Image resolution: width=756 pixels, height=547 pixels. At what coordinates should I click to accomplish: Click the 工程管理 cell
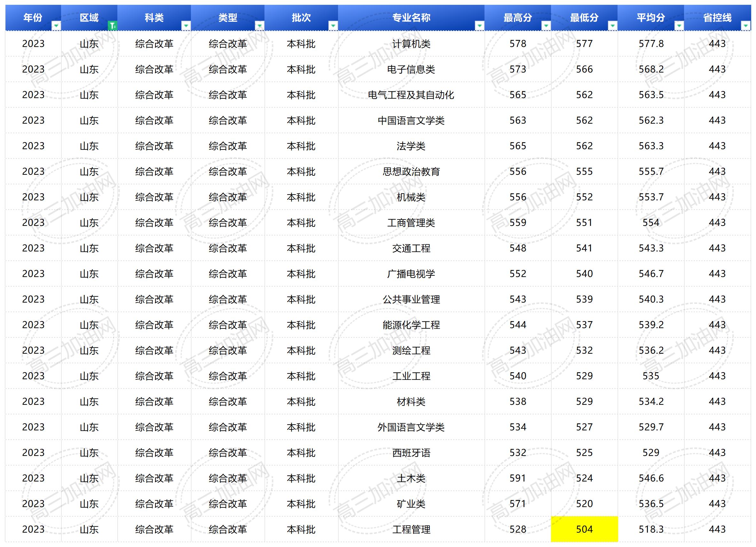tap(411, 529)
